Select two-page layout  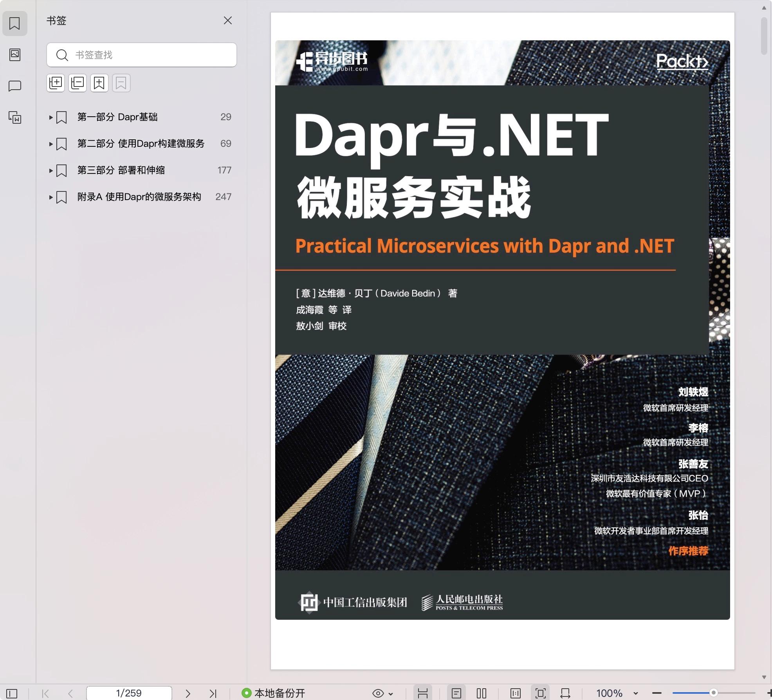pos(482,693)
